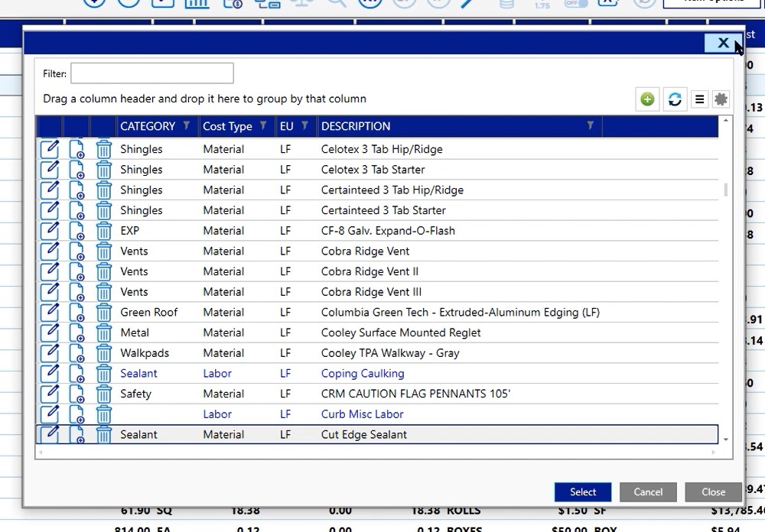Click the green add new item icon
Screen dimensions: 765x532
(647, 99)
